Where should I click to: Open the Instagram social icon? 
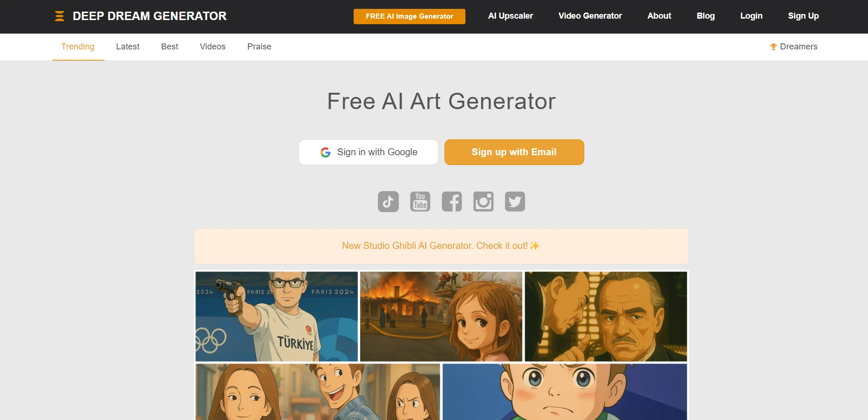pyautogui.click(x=484, y=201)
